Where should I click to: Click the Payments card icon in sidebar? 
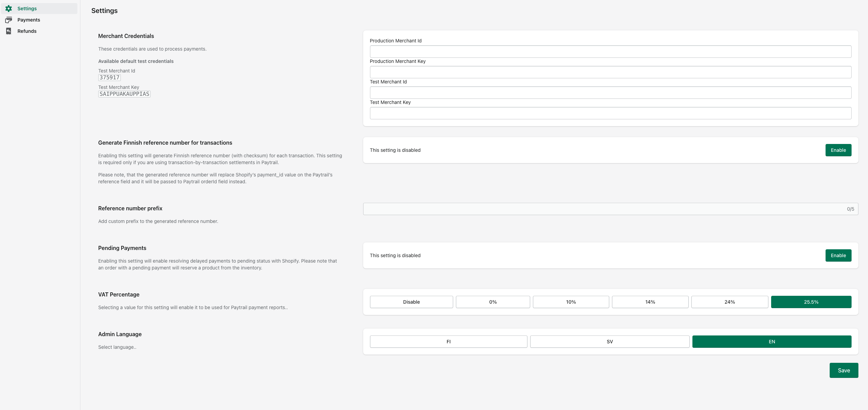(9, 19)
